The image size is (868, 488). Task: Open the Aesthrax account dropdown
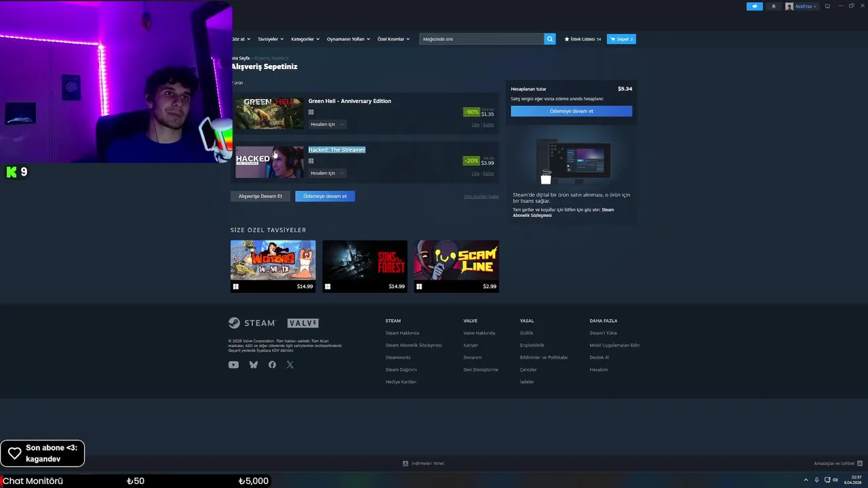coord(802,6)
